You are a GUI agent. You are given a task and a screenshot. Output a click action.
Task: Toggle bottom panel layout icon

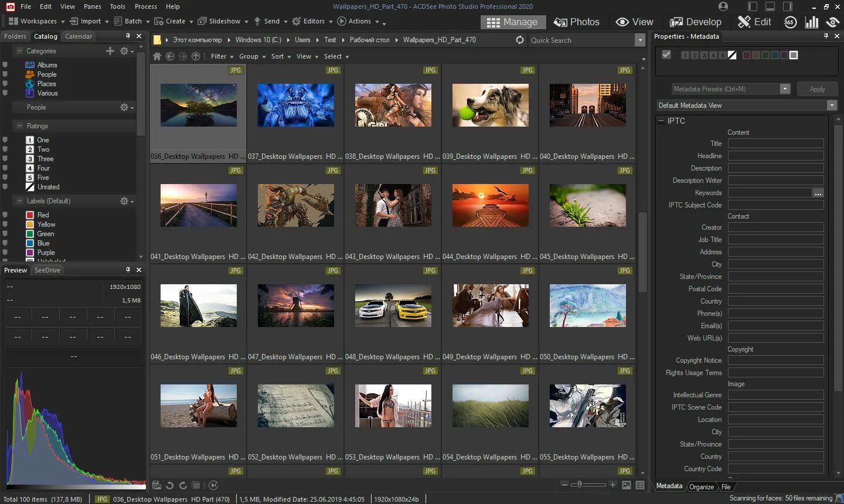tap(770, 6)
